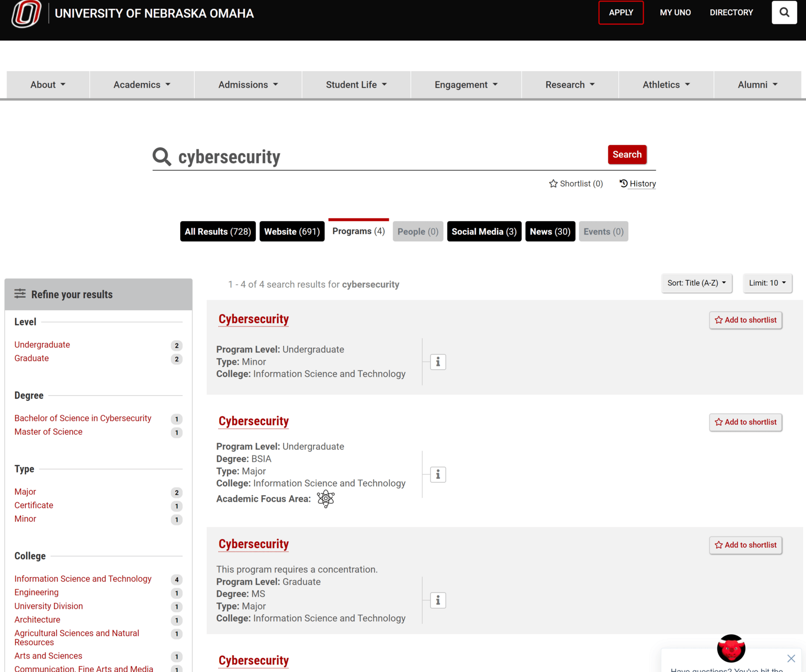
Task: Open the Limit: 10 dropdown
Action: (767, 283)
